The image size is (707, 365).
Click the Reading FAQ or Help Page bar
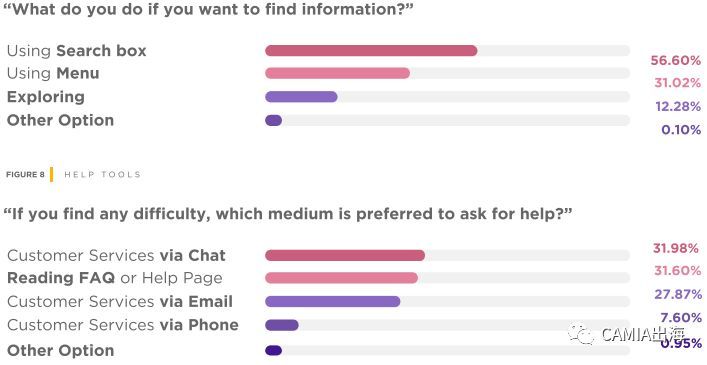tap(341, 278)
